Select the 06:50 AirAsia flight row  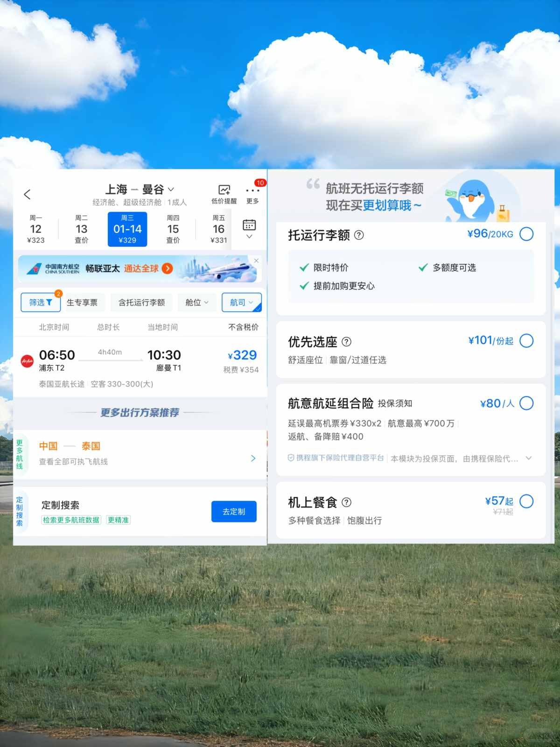pyautogui.click(x=140, y=367)
